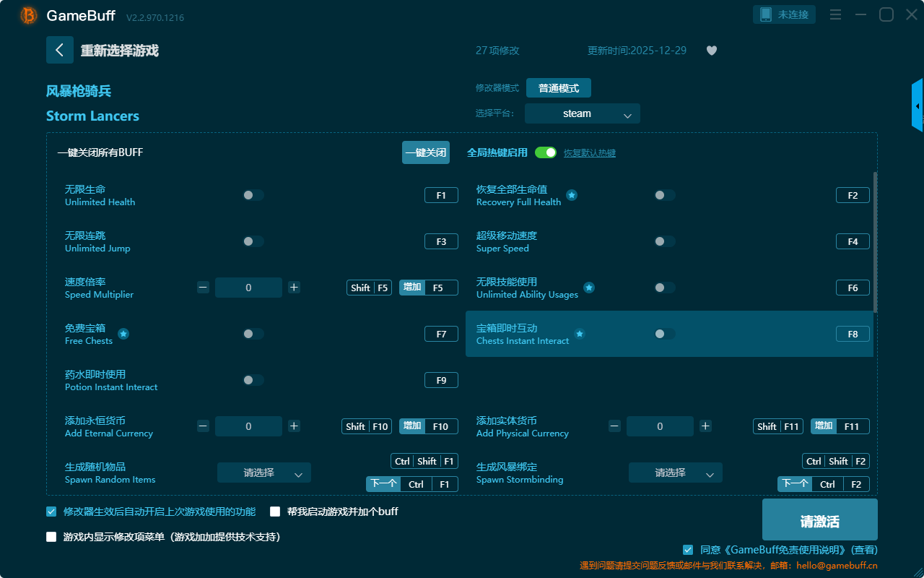
Task: Click the heart favorite icon
Action: click(711, 51)
